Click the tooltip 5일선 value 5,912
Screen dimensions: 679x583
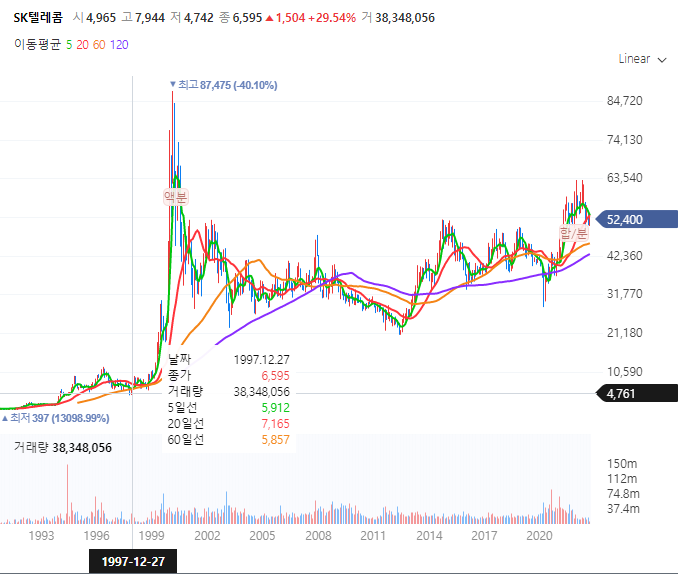[x=275, y=408]
